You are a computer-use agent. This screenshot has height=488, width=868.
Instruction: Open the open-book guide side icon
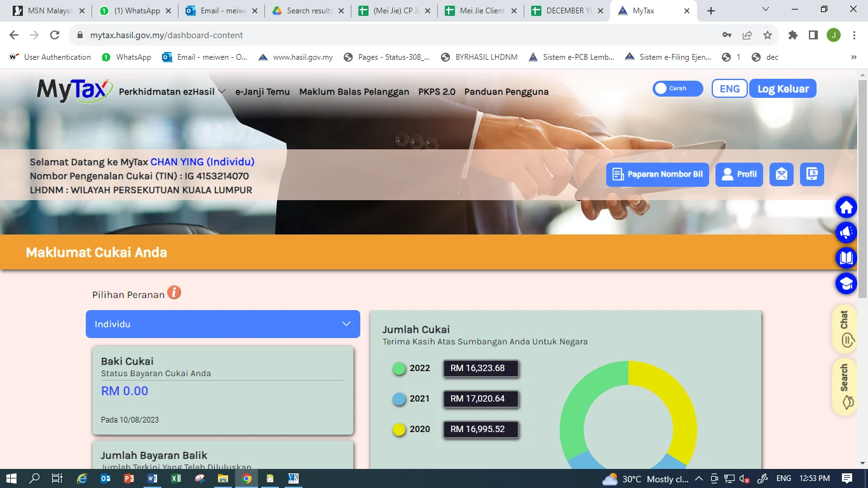[846, 258]
